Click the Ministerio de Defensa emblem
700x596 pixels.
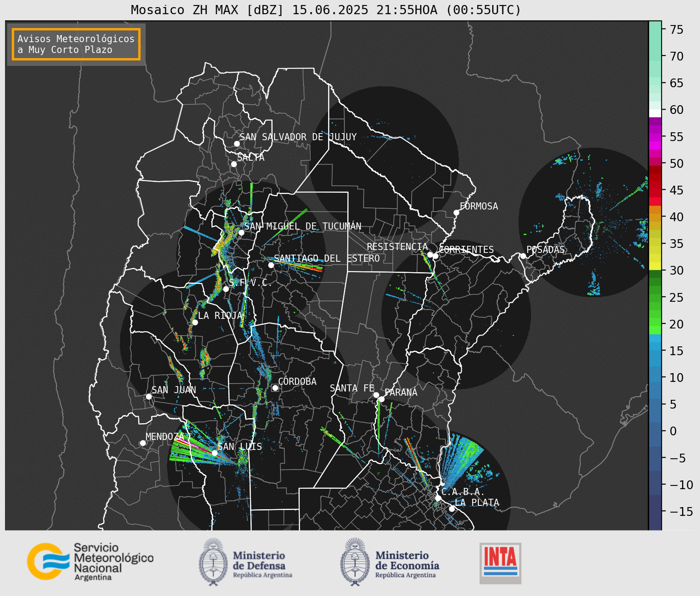click(x=213, y=562)
